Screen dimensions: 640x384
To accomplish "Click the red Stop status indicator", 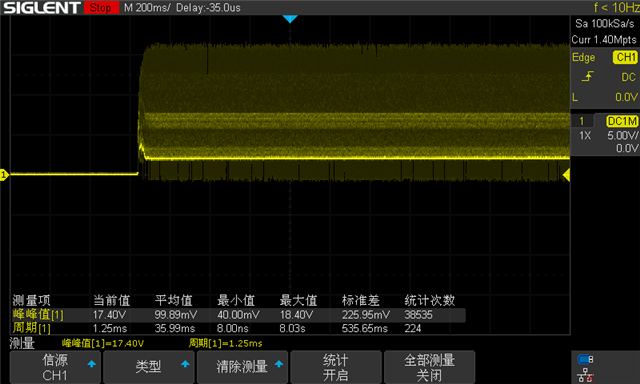I will (101, 7).
